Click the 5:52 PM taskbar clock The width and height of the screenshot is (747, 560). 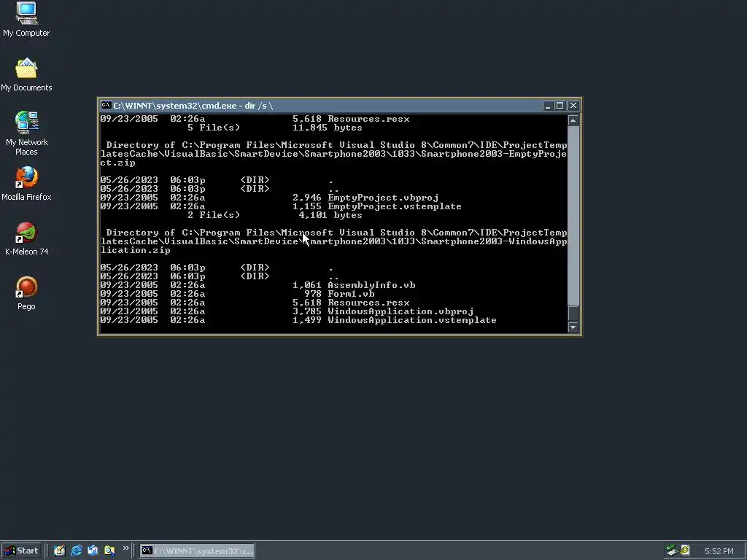tap(719, 551)
